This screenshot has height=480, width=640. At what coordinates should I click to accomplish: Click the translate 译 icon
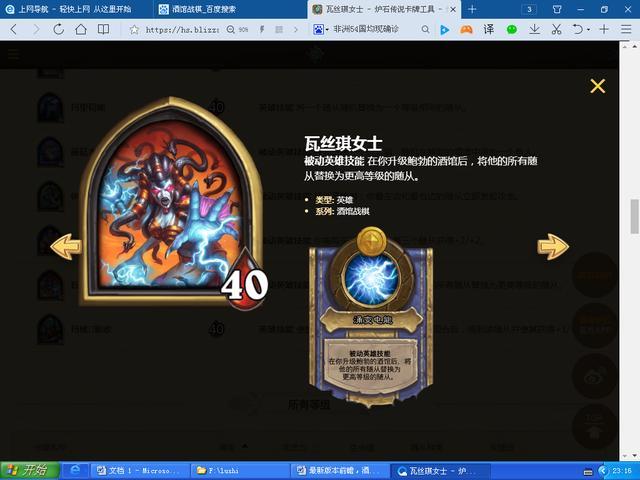point(489,29)
